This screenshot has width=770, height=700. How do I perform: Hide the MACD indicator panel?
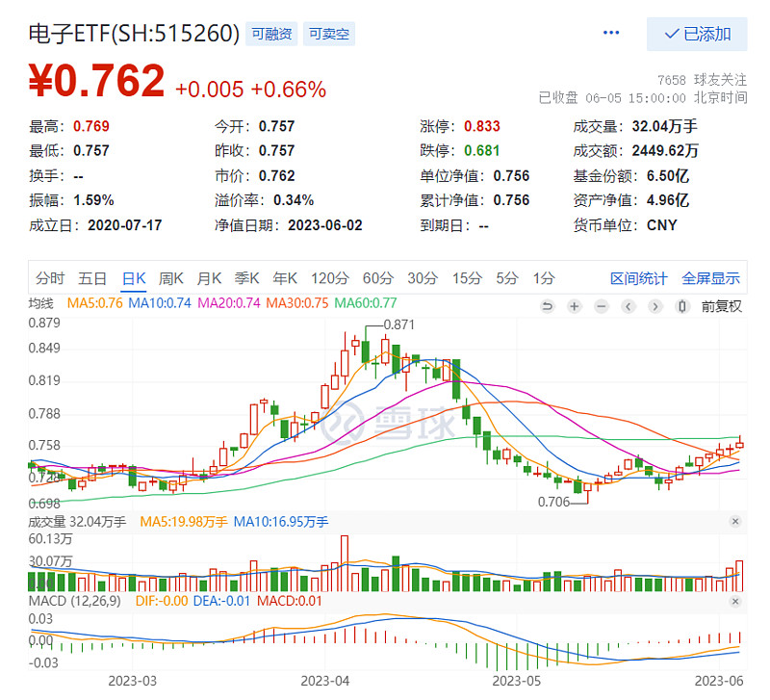(x=735, y=599)
